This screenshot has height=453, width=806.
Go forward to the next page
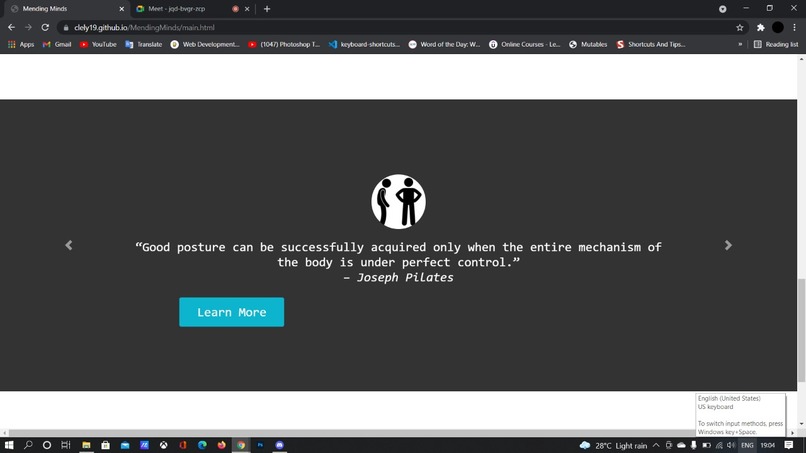click(28, 27)
